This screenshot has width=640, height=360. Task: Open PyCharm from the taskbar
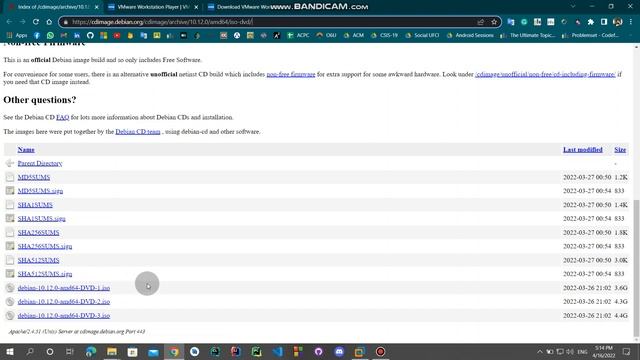pyautogui.click(x=257, y=351)
